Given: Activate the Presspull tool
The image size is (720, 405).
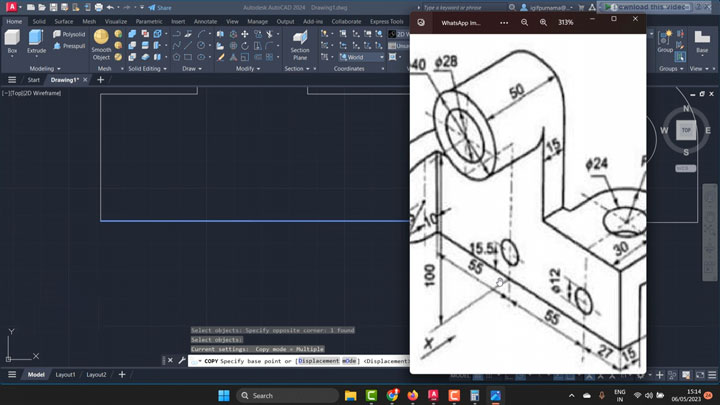Looking at the screenshot, I should pyautogui.click(x=69, y=46).
